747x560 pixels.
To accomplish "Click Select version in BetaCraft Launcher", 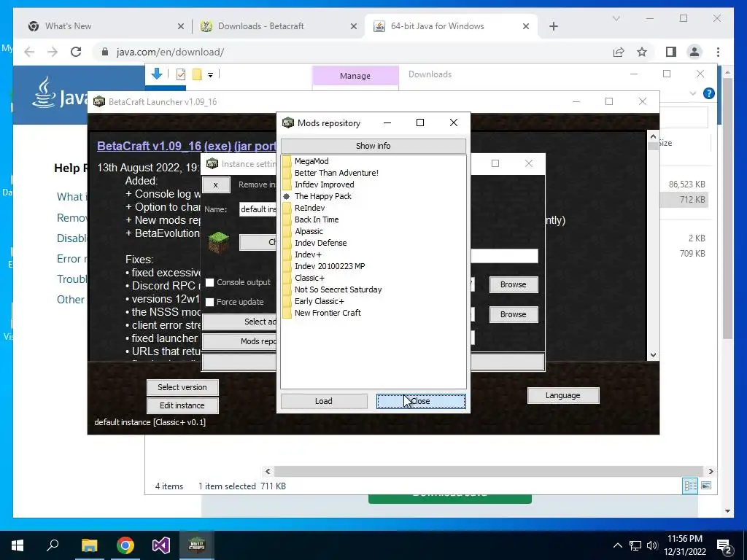I will 182,387.
